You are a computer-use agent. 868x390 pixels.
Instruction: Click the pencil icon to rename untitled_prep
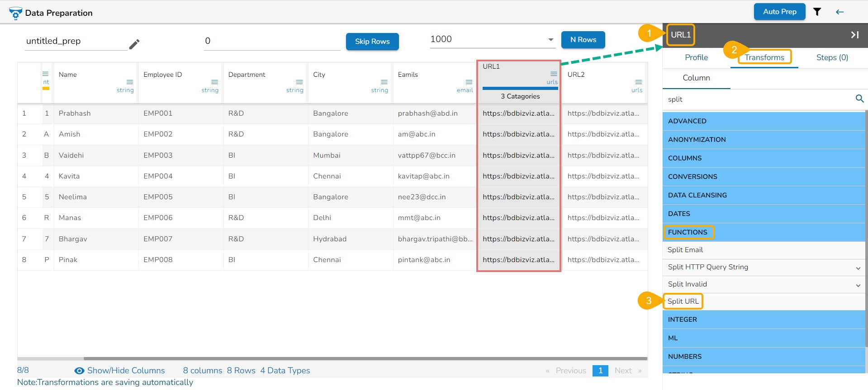click(134, 44)
